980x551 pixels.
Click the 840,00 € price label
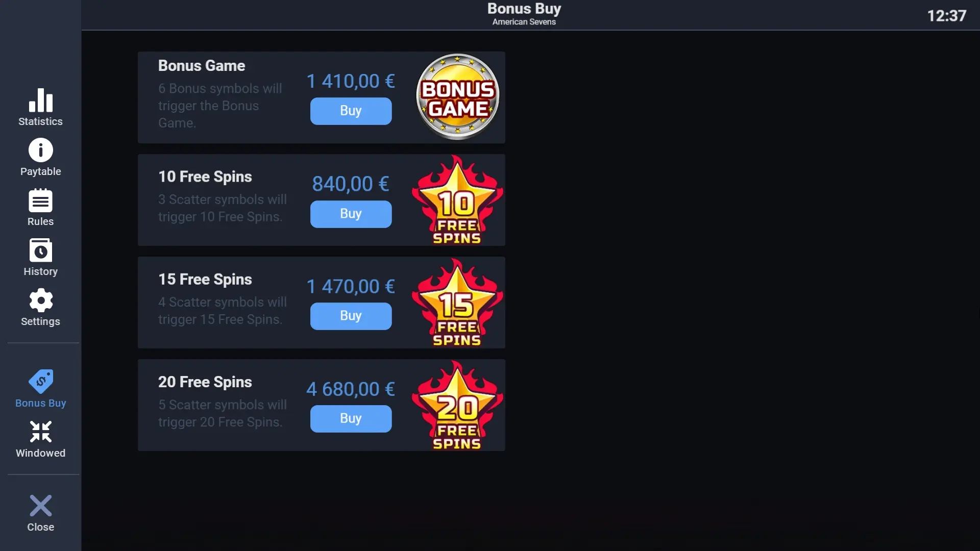pyautogui.click(x=351, y=184)
